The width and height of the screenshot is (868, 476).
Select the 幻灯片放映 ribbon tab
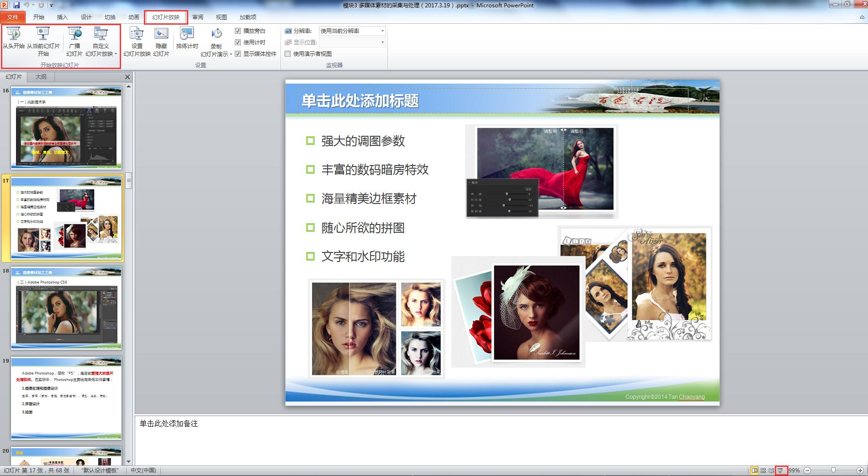click(166, 17)
